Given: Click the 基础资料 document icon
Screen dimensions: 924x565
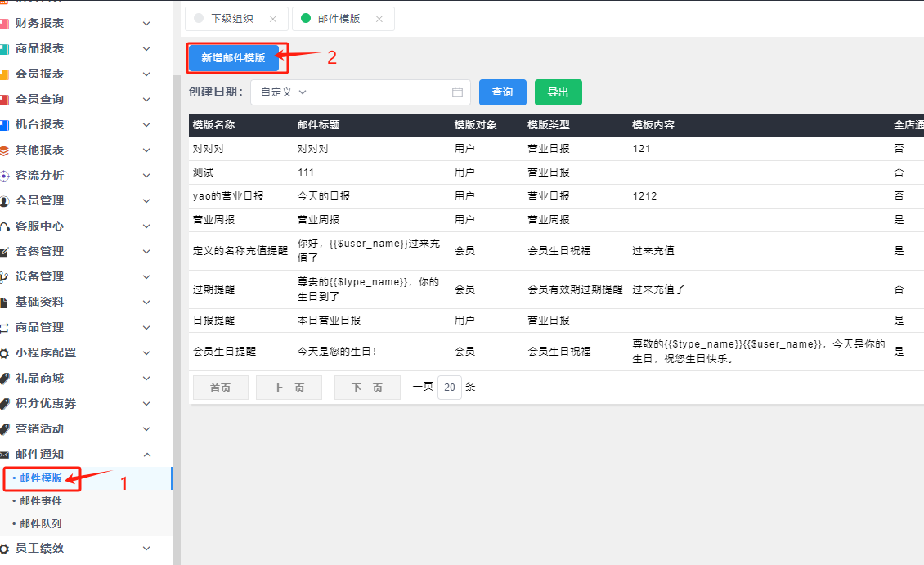Looking at the screenshot, I should click(x=4, y=303).
